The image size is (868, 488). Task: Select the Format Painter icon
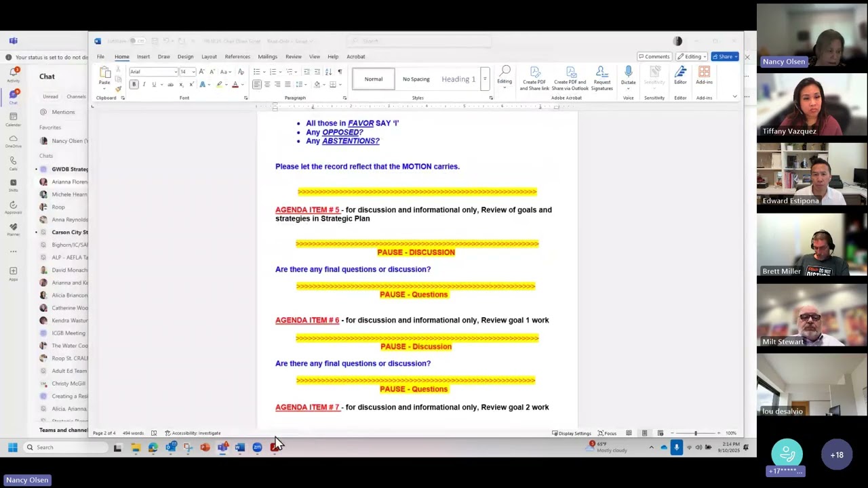pos(118,89)
